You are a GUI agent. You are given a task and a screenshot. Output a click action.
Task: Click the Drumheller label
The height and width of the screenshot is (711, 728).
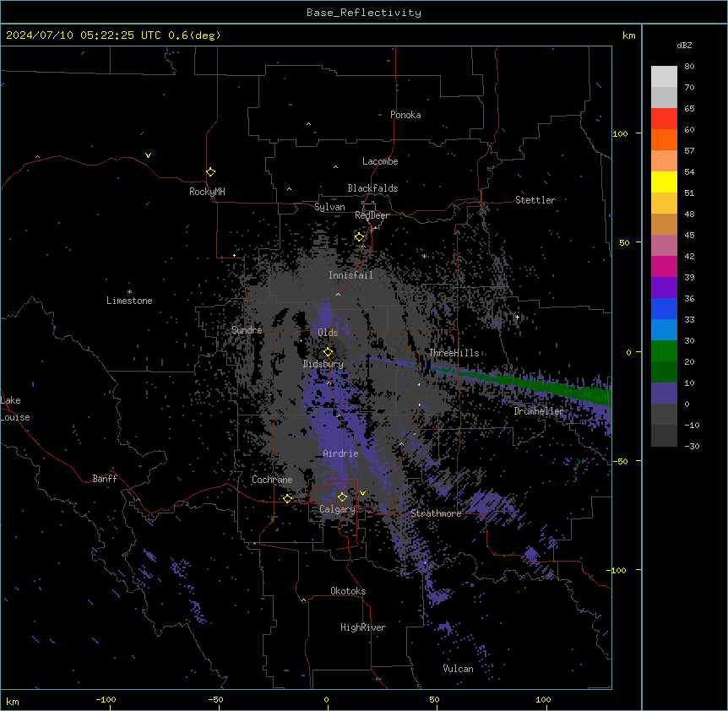click(x=539, y=411)
